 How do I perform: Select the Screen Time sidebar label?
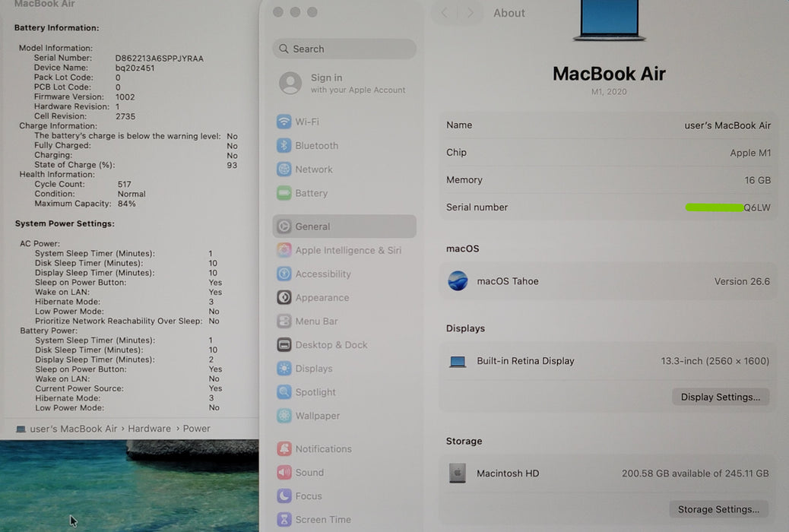click(x=323, y=519)
